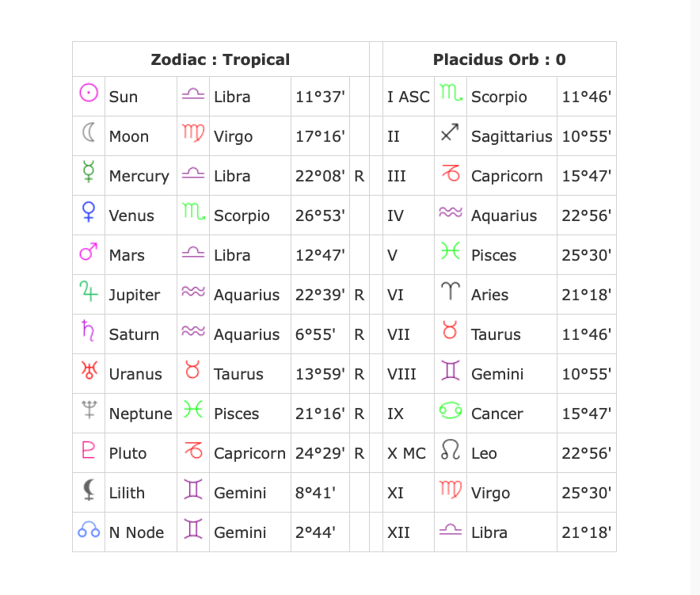Select the Leo sign glyph

pyautogui.click(x=450, y=452)
